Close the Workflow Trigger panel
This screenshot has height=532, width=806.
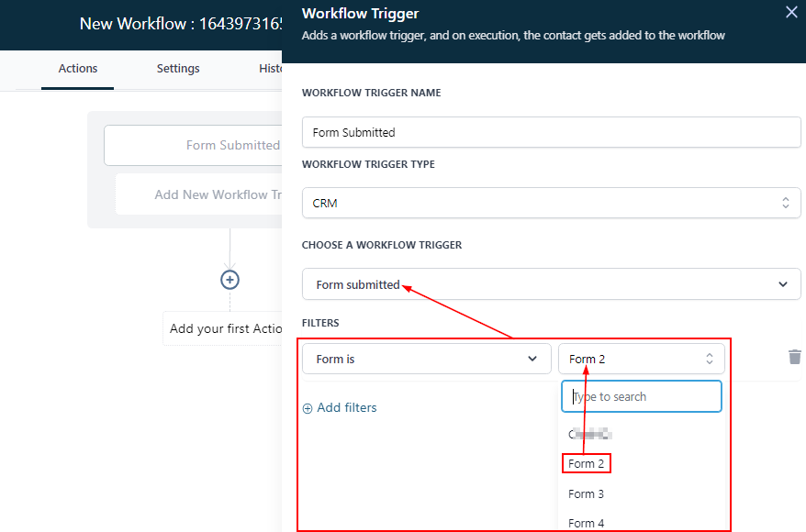(x=791, y=13)
